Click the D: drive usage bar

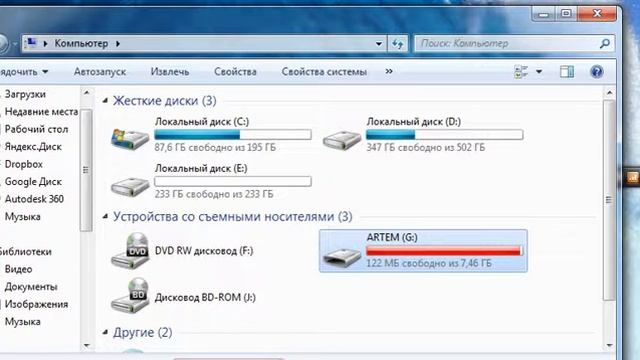[x=444, y=135]
